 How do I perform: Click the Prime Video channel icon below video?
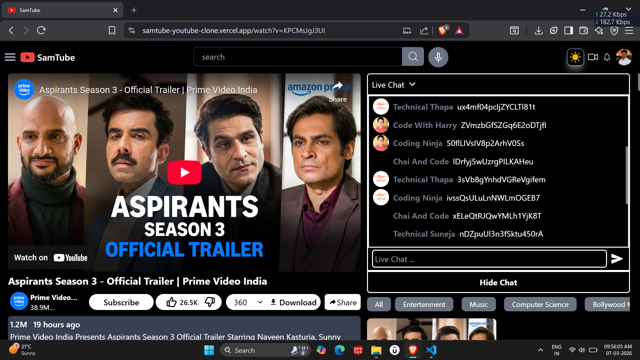(19, 302)
